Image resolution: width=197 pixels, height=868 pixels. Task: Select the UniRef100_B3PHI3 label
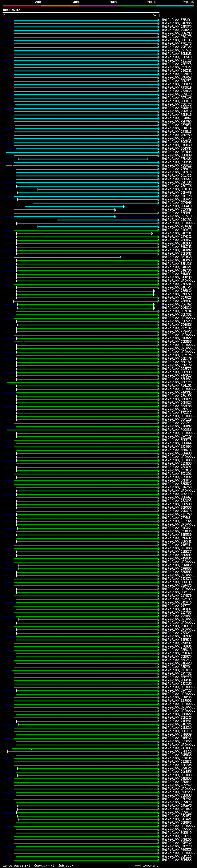[x=177, y=640]
